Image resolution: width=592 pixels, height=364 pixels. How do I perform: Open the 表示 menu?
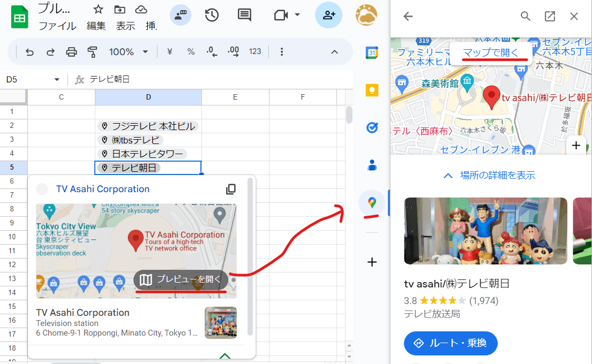coord(125,26)
